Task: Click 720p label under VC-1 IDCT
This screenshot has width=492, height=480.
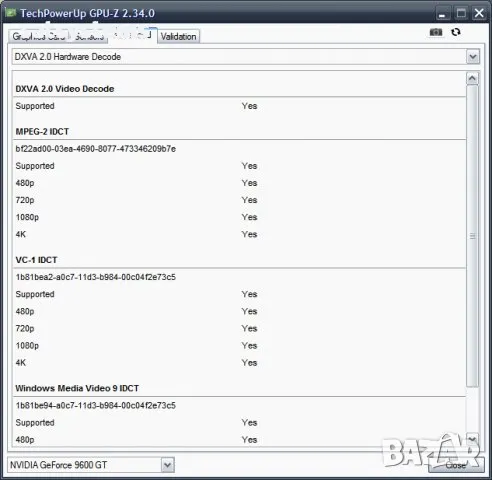Action: pyautogui.click(x=25, y=329)
